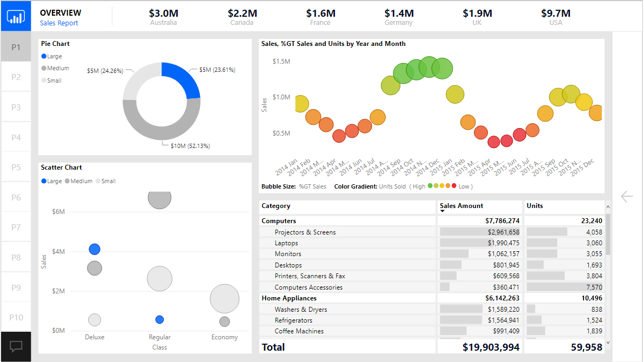Click the Medium legend dot in Scatter Chart

click(67, 182)
